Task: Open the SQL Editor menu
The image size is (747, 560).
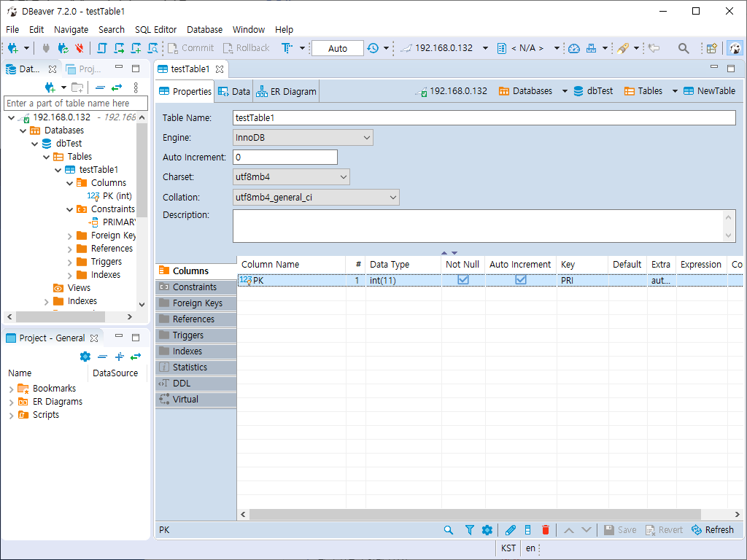Action: (155, 29)
